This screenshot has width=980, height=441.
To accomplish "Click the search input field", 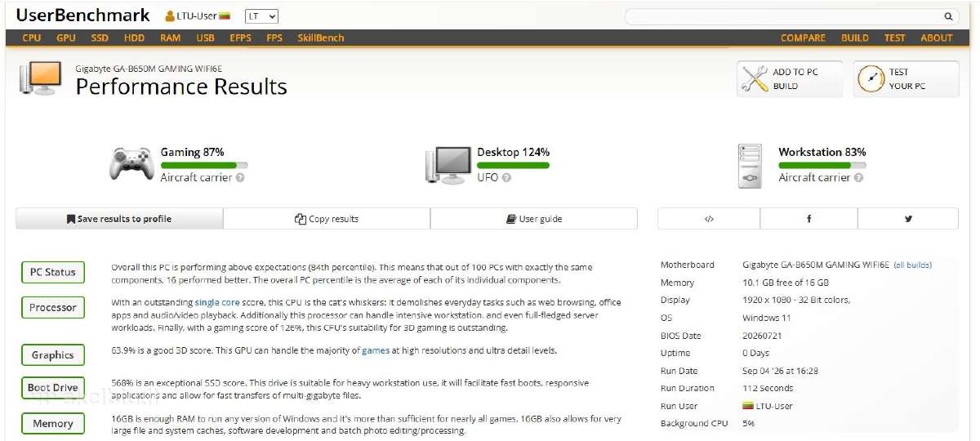I will (782, 16).
